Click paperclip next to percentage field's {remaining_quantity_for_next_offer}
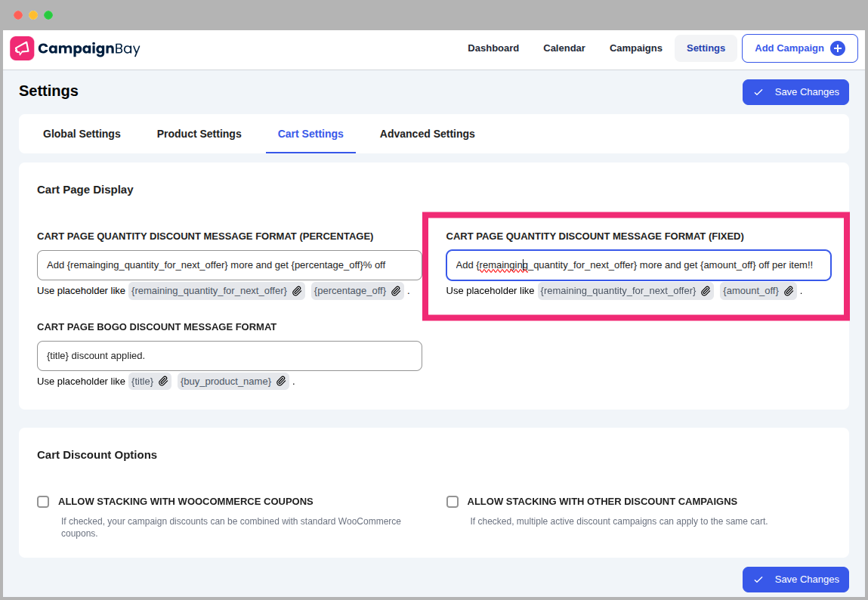Viewport: 868px width, 600px height. tap(298, 291)
